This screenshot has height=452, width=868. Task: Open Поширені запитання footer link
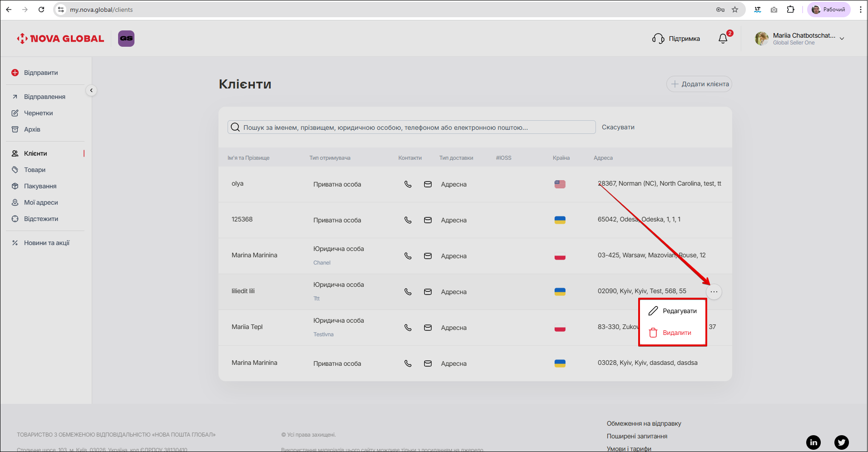637,436
